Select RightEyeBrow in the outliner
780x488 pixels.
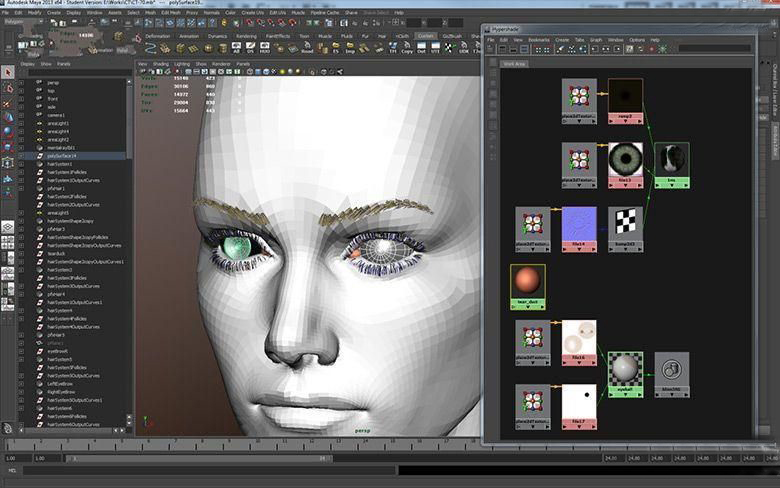(61, 392)
